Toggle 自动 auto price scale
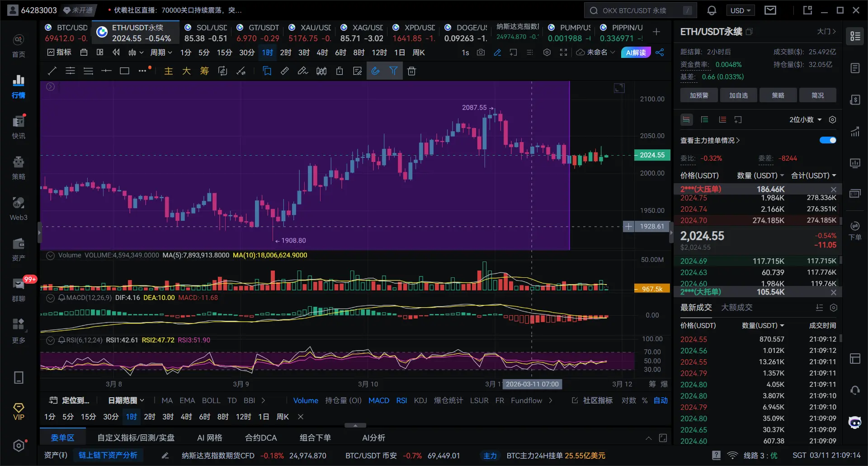 [660, 400]
